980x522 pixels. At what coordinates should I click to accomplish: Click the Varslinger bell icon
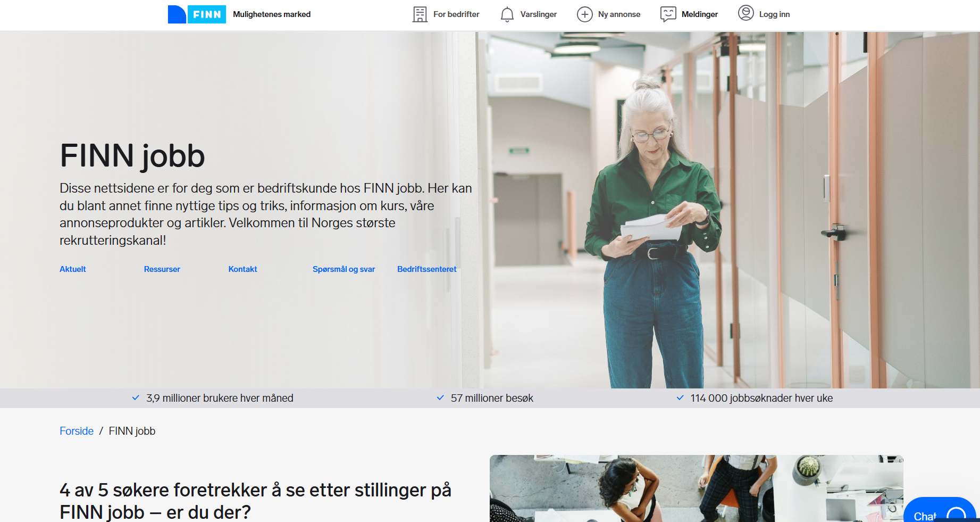[x=507, y=14]
